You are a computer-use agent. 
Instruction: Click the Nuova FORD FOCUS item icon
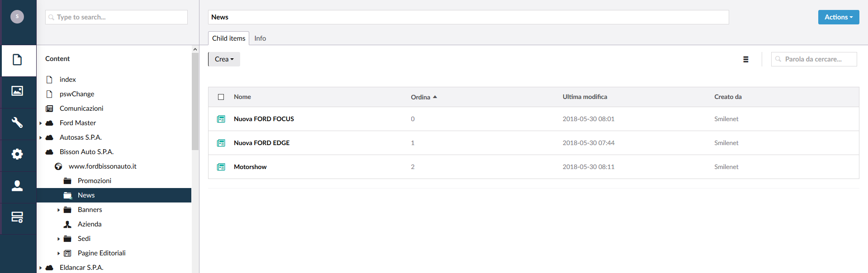[221, 119]
